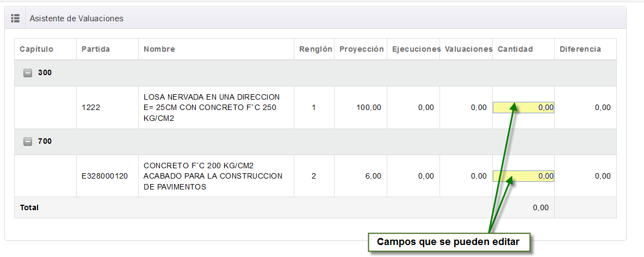Sort by the Partida column header

click(96, 49)
